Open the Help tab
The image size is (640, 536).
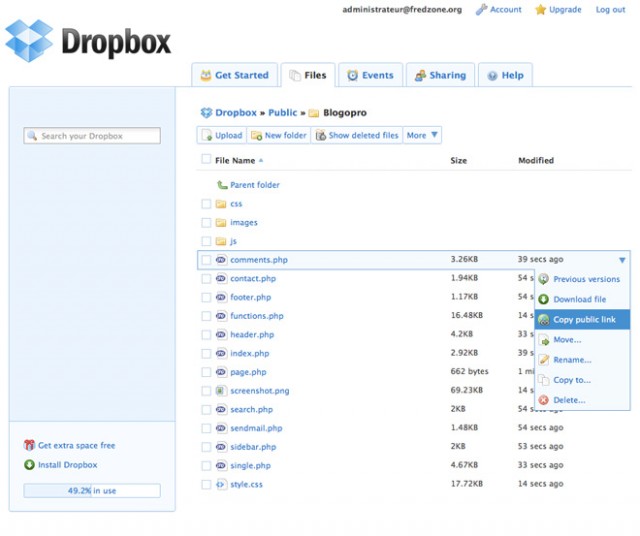(505, 75)
